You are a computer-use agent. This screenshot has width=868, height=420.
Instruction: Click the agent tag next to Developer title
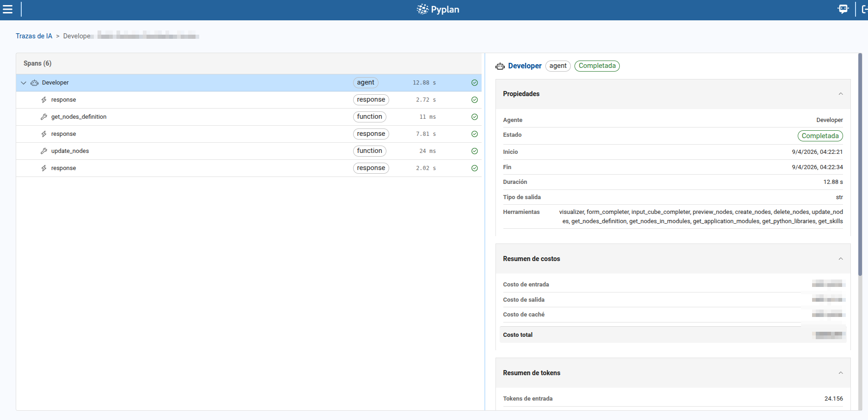point(558,66)
